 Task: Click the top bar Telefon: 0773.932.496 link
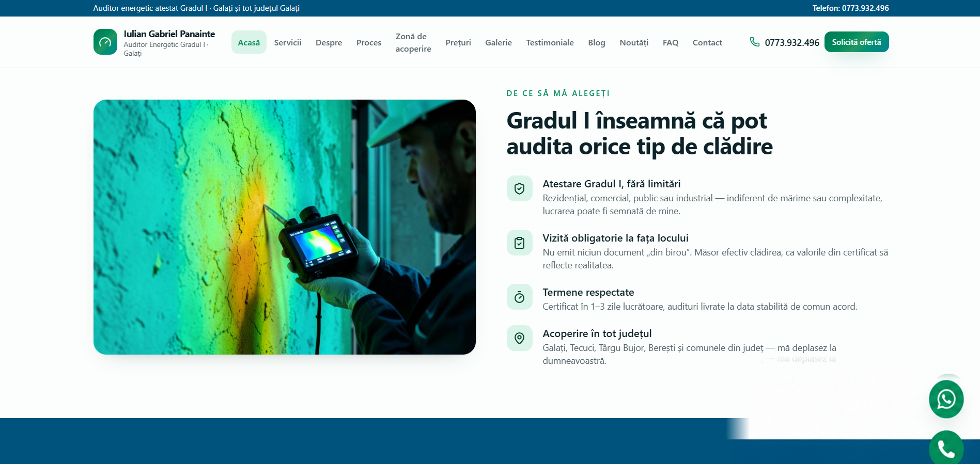click(850, 8)
